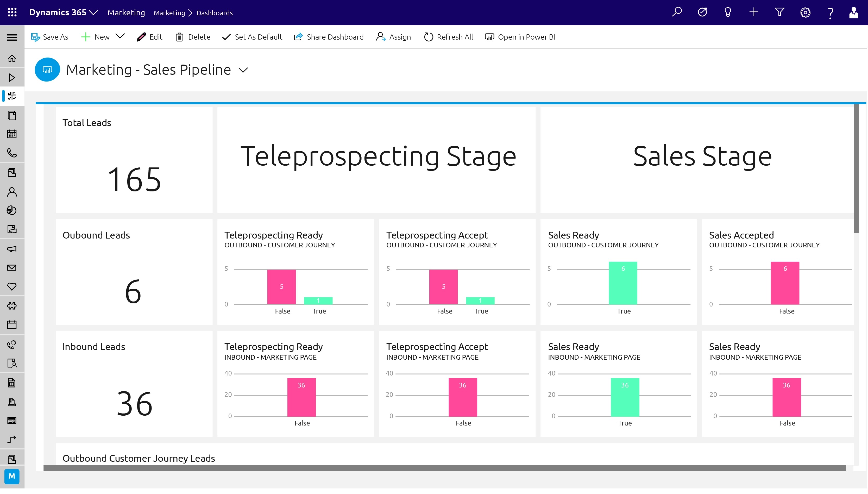Expand the Dynamics 365 dropdown

click(x=93, y=12)
